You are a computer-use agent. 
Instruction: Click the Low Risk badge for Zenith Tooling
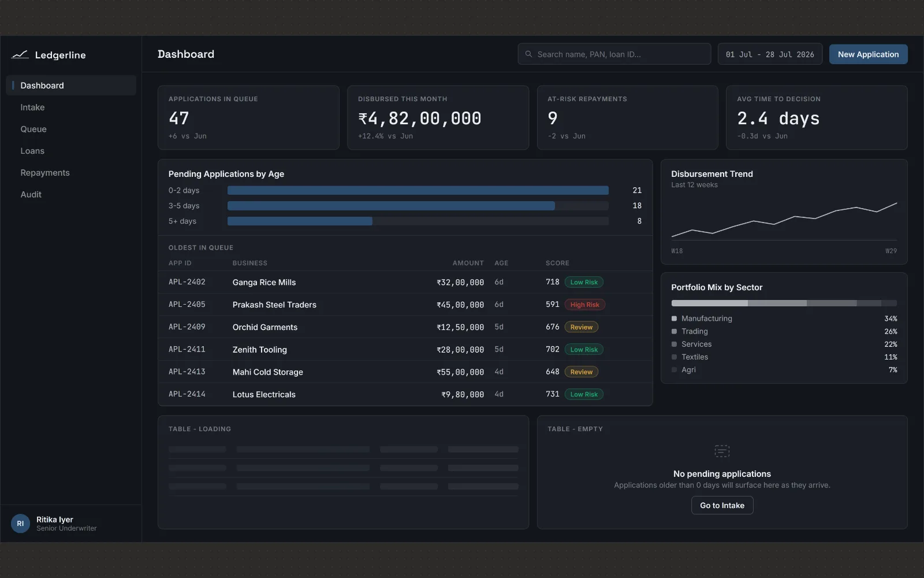pyautogui.click(x=584, y=350)
